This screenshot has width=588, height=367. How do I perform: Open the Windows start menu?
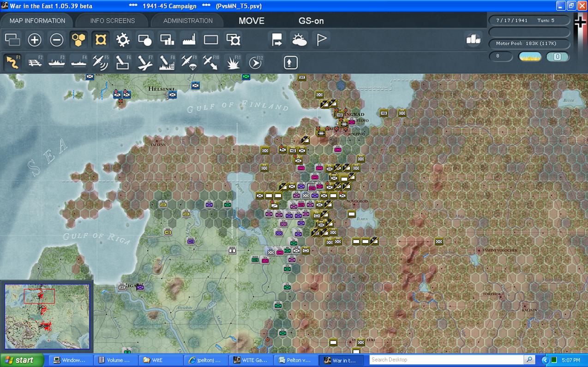point(22,360)
